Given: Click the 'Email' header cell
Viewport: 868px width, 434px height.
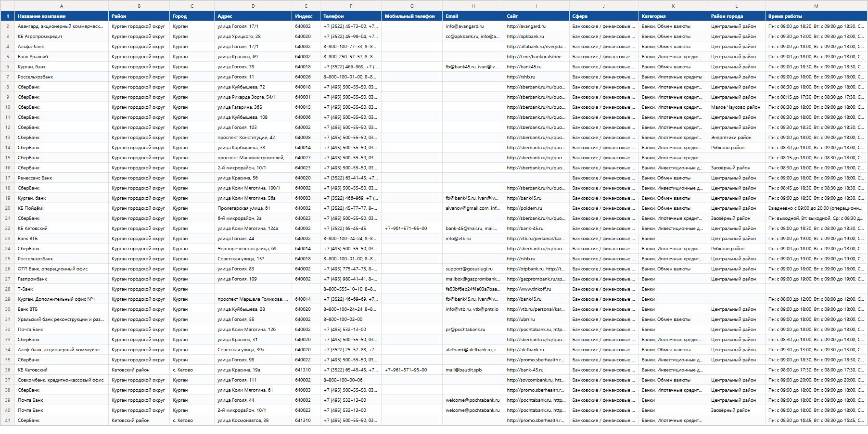Looking at the screenshot, I should pyautogui.click(x=473, y=16).
